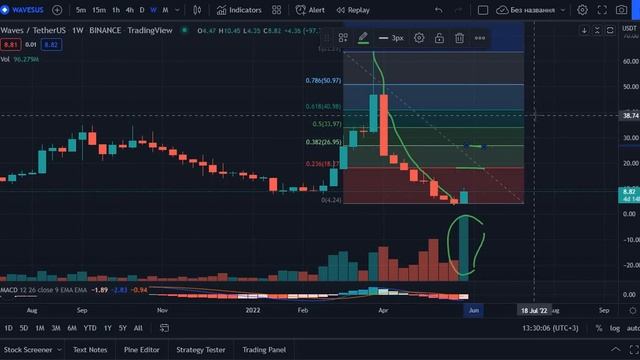
Task: Open the timezone 13:30:06 (UTC+3) menu
Action: pos(550,328)
